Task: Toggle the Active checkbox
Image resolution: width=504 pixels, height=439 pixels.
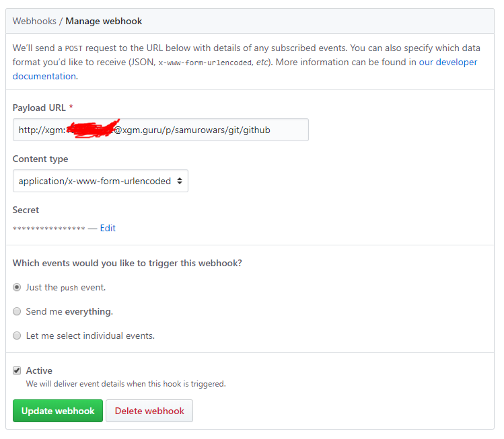Action: (x=17, y=370)
